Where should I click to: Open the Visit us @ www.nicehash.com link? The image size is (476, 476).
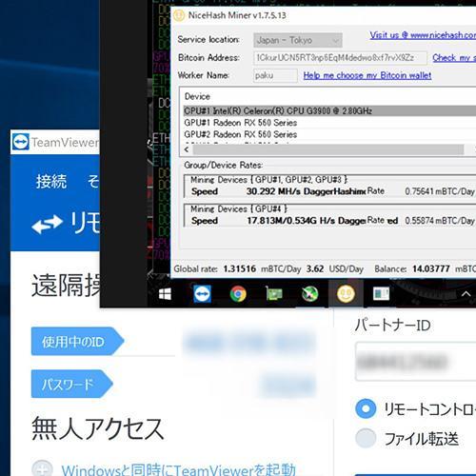pos(423,35)
